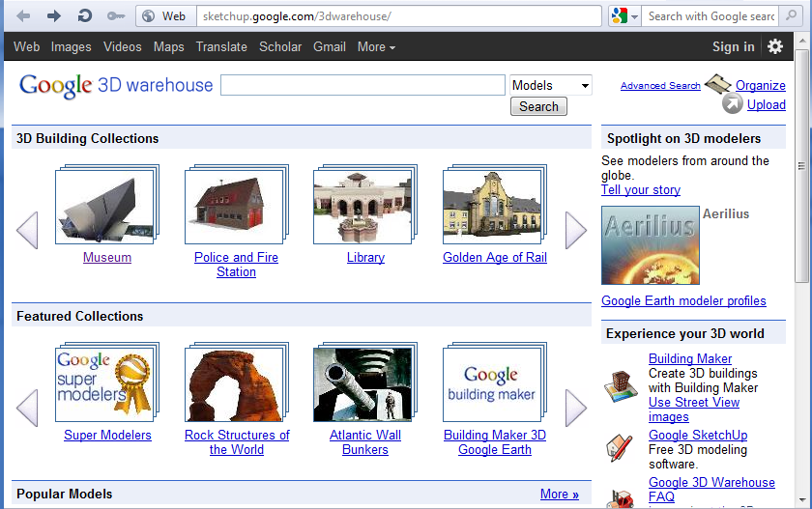812x509 pixels.
Task: Open Videos in the Google navigation bar
Action: click(122, 46)
